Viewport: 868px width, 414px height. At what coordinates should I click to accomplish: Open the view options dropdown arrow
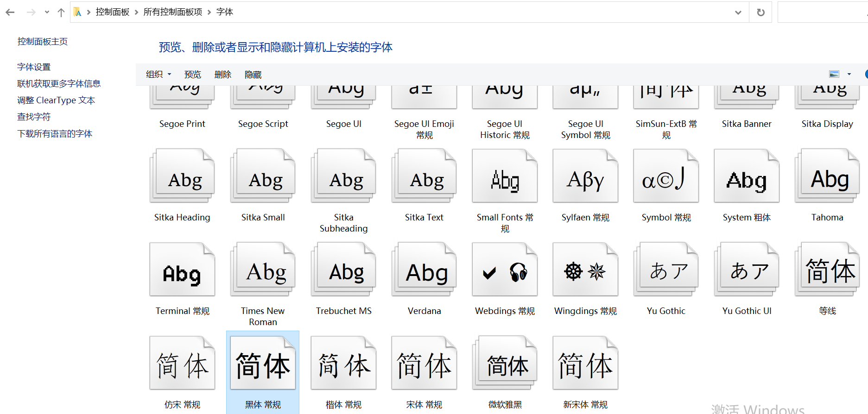pyautogui.click(x=849, y=74)
